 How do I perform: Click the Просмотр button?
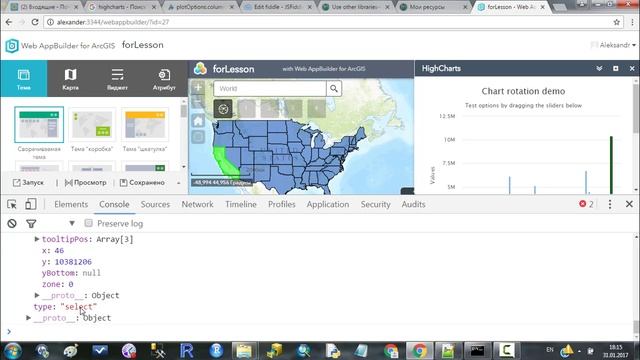pyautogui.click(x=86, y=182)
